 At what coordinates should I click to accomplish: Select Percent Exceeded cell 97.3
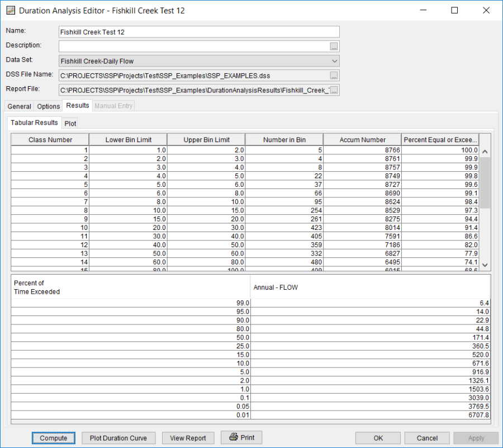click(x=440, y=210)
